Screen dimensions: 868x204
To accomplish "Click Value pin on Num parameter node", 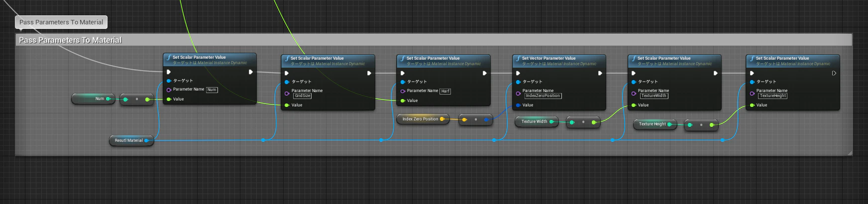I will click(x=169, y=99).
